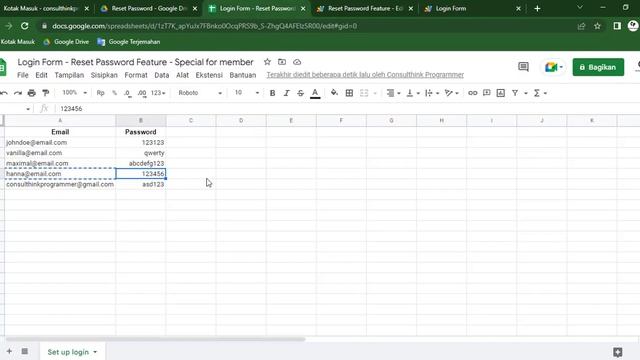View cloud document status
This screenshot has width=640, height=360.
tap(297, 62)
